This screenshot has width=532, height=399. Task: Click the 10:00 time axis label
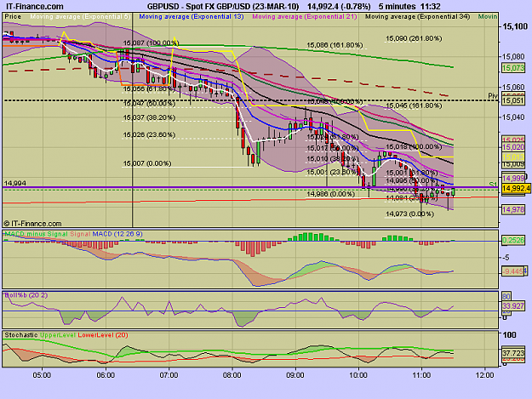pyautogui.click(x=358, y=375)
